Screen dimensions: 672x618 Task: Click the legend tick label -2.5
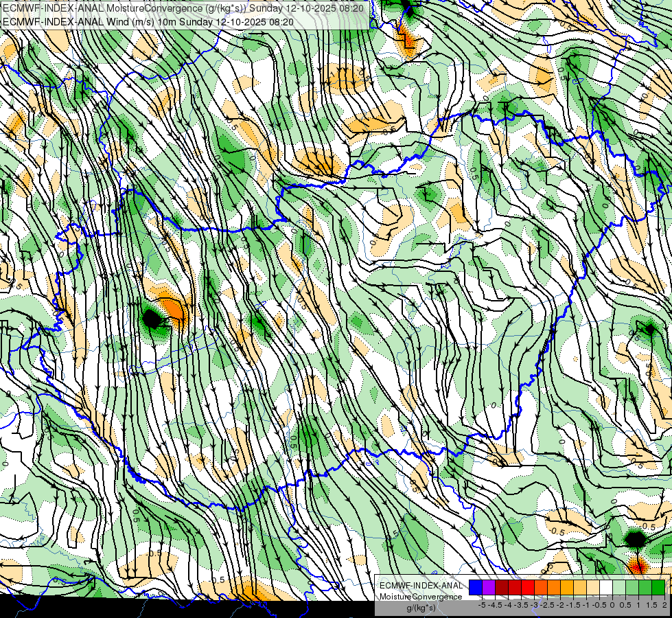click(x=547, y=605)
